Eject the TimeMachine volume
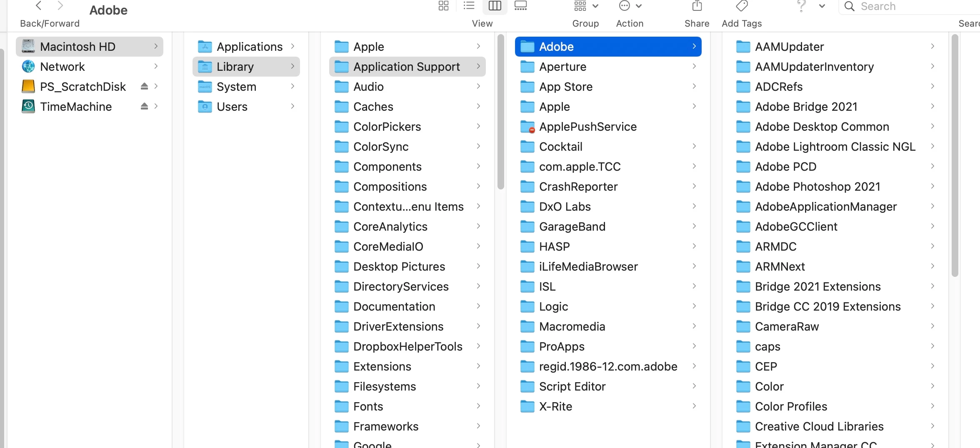980x448 pixels. (144, 106)
